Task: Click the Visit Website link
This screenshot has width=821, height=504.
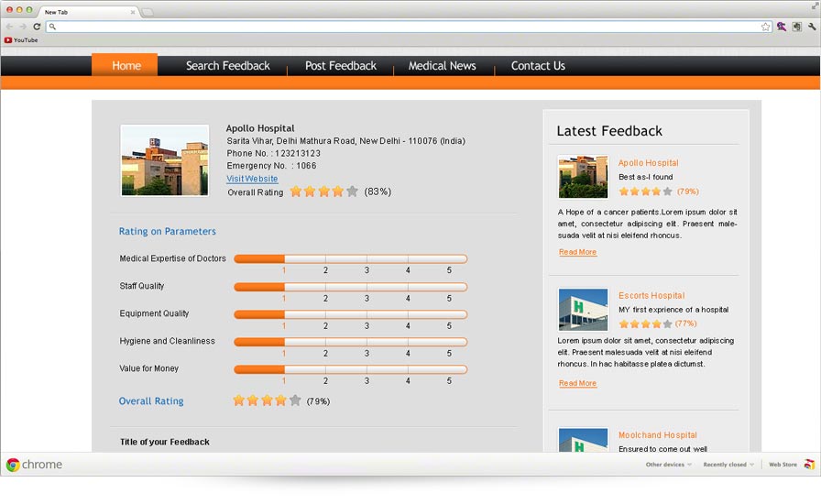Action: tap(252, 179)
